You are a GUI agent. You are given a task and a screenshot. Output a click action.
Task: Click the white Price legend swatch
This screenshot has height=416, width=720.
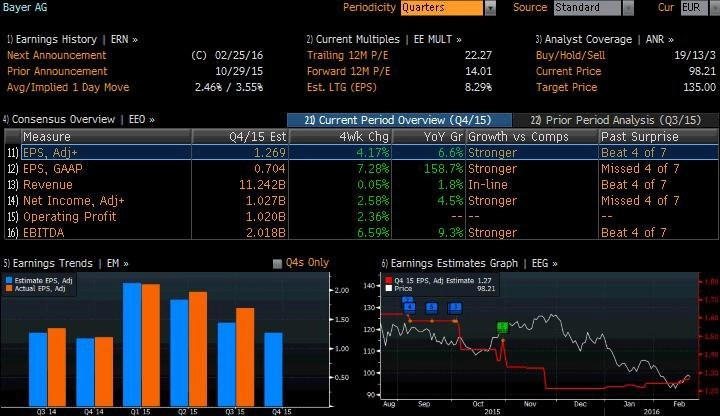click(389, 288)
